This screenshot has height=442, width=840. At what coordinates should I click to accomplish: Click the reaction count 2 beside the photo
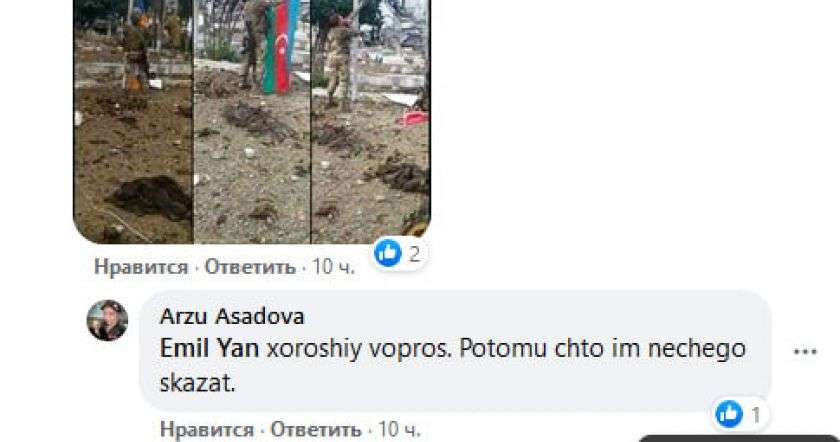click(x=414, y=253)
